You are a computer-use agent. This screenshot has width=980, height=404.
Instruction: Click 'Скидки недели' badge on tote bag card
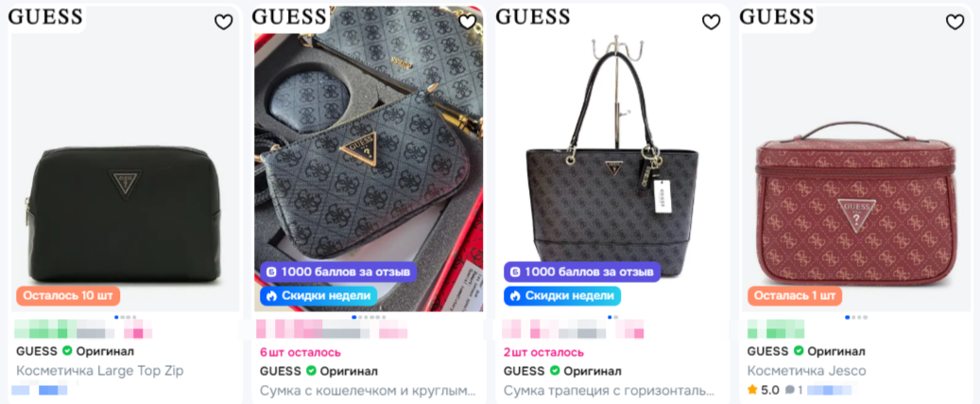coord(562,296)
